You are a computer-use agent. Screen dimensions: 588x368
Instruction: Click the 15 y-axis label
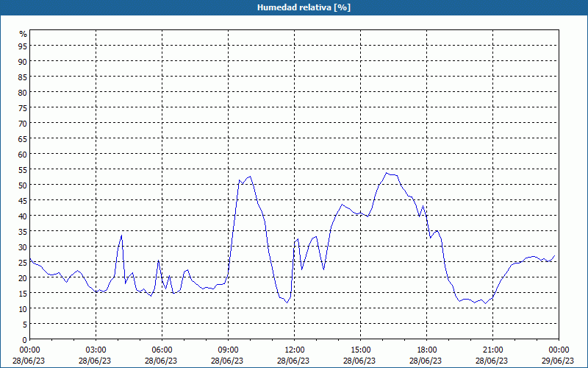[23, 293]
